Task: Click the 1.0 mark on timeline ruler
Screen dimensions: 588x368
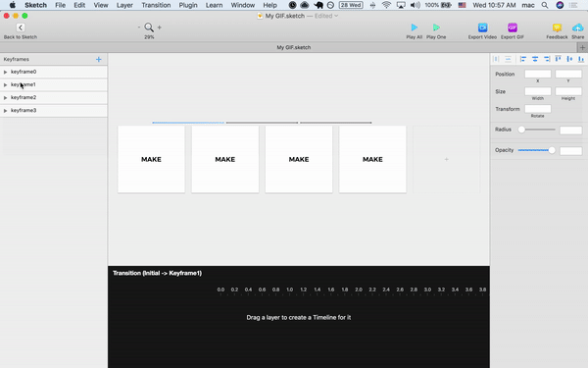Action: [289, 289]
